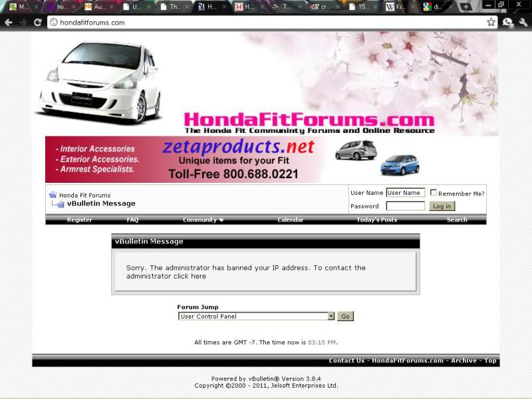Click the Password input field
The height and width of the screenshot is (399, 532).
[406, 206]
